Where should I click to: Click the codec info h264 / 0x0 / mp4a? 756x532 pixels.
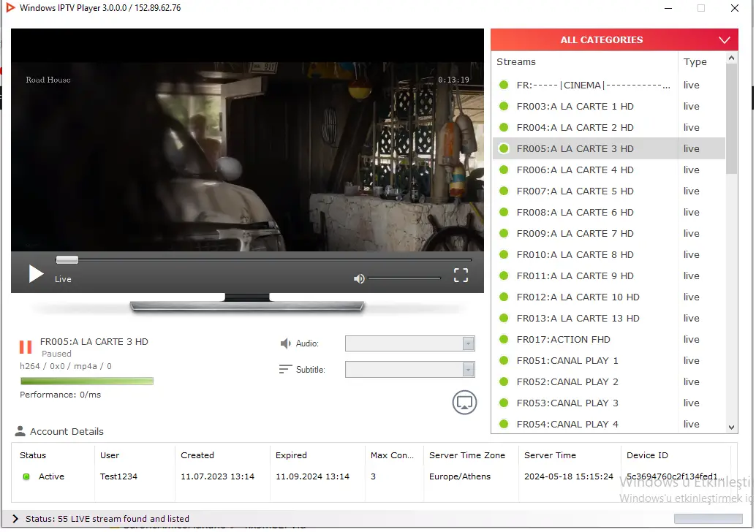[x=66, y=367]
